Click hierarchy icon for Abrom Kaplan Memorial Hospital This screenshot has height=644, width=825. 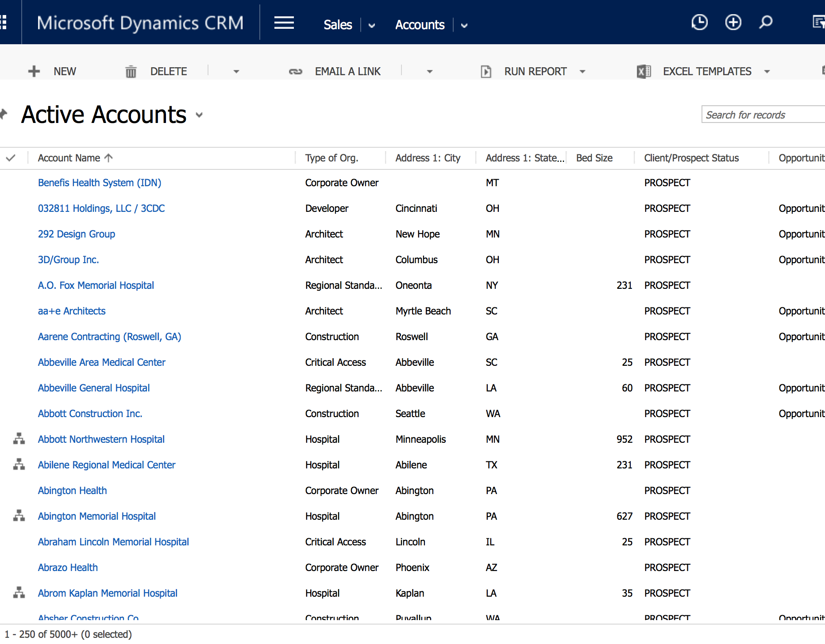[x=19, y=593]
